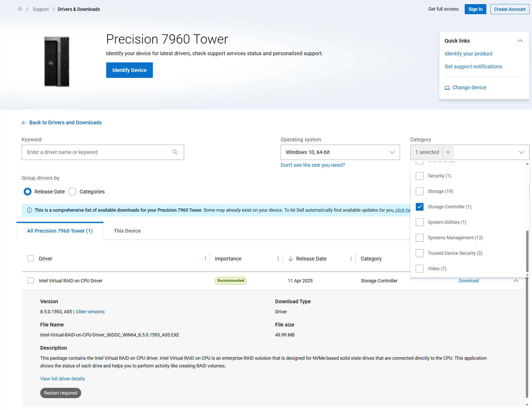Click the Precision 7960 Tower product image
The width and height of the screenshot is (532, 410).
coord(57,62)
